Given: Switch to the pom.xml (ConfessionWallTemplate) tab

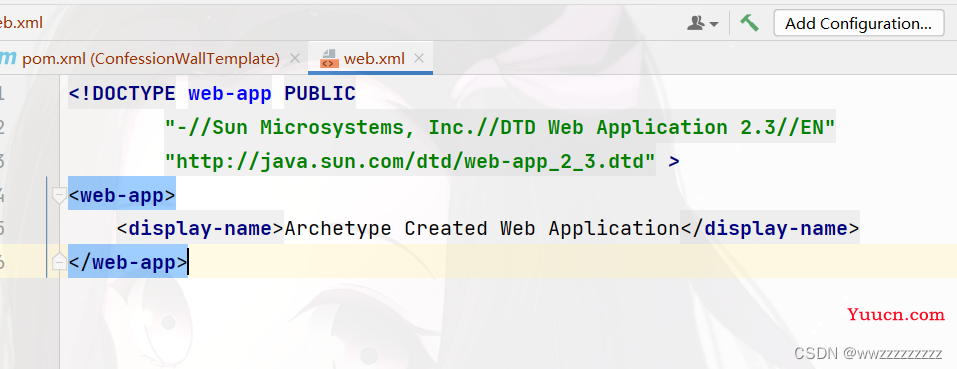Looking at the screenshot, I should [151, 59].
